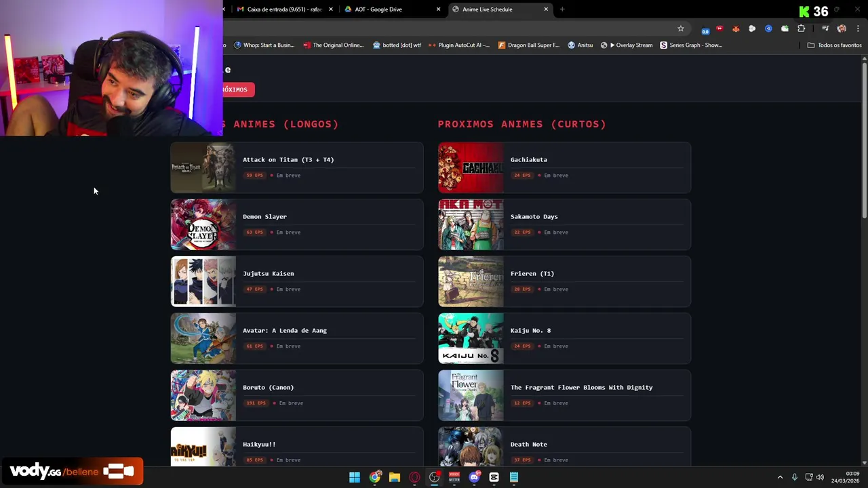The image size is (868, 488).
Task: Open the Kaiju No. 8 entry
Action: 564,339
